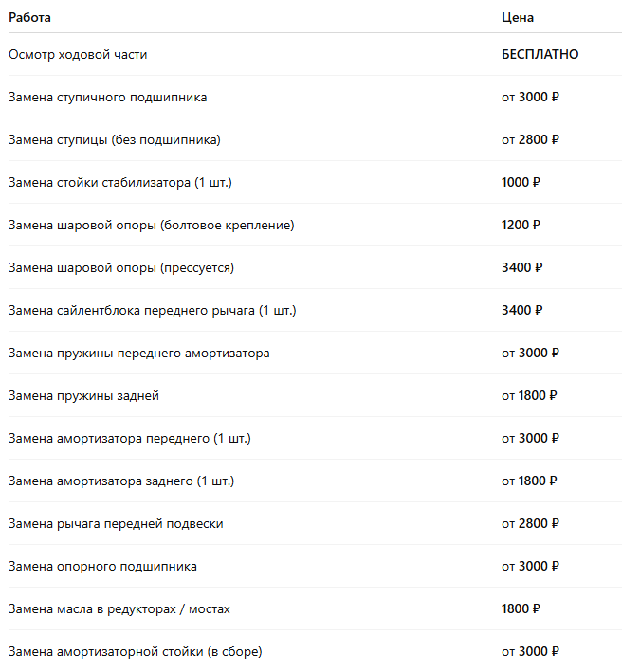Click the 'Цена' column header
The height and width of the screenshot is (672, 622).
(x=518, y=17)
